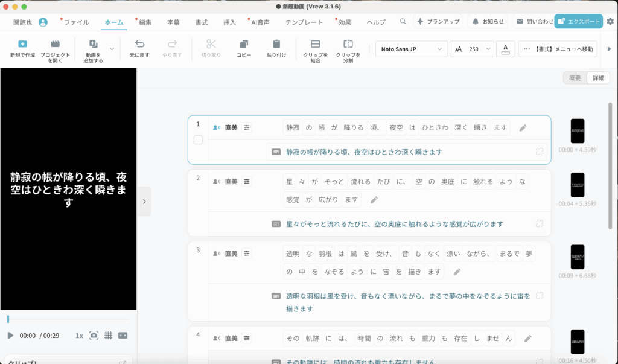Edit clip 3 text with pencil icon
Screen dimensions: 618x364
pos(457,272)
